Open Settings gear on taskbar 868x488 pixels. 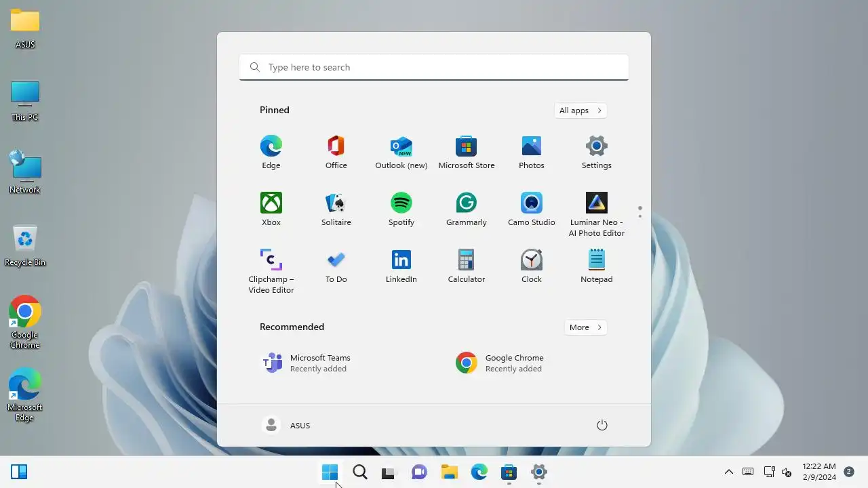(539, 472)
